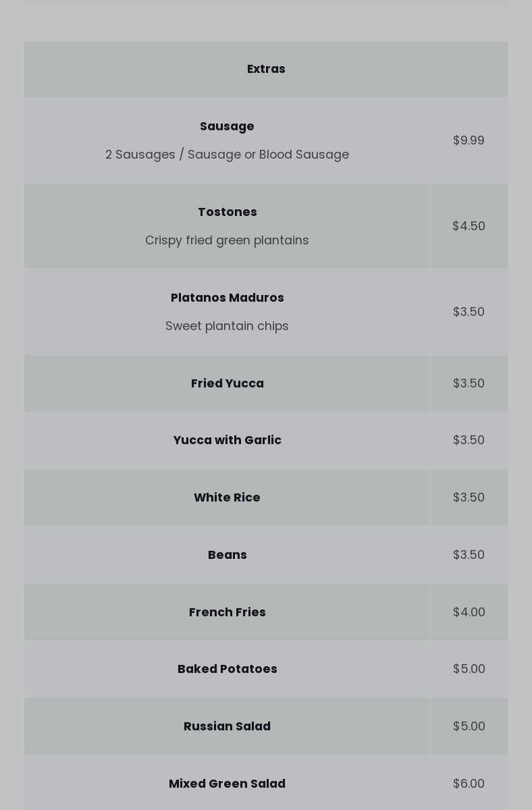Viewport: 532px width, 810px height.
Task: Click the price beside Beans
Action: click(x=469, y=555)
